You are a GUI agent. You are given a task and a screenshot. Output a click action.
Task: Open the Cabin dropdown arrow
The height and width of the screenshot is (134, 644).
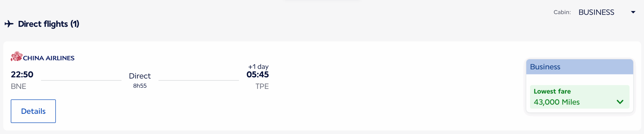click(x=633, y=12)
